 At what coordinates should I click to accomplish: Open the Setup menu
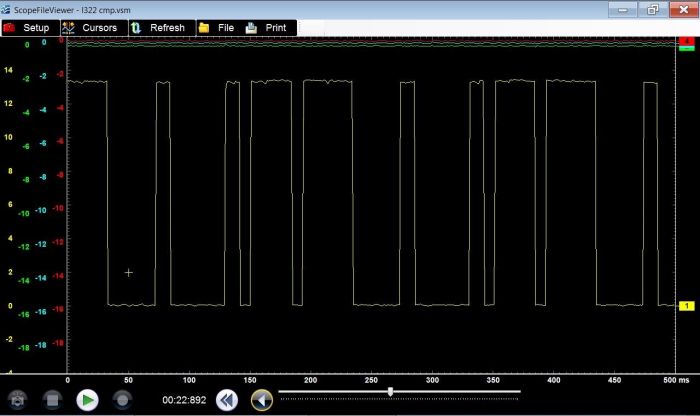tap(30, 28)
